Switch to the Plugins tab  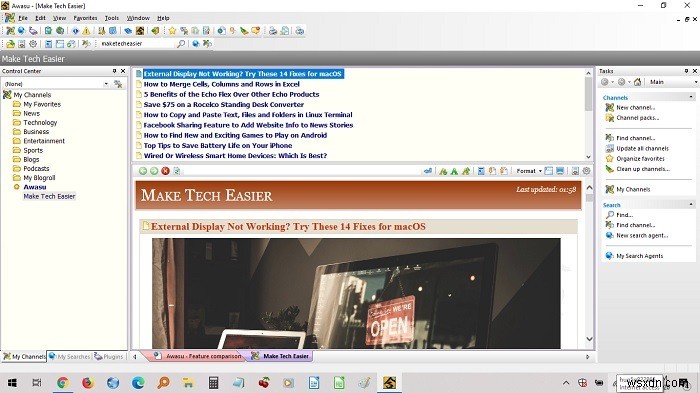[x=109, y=356]
